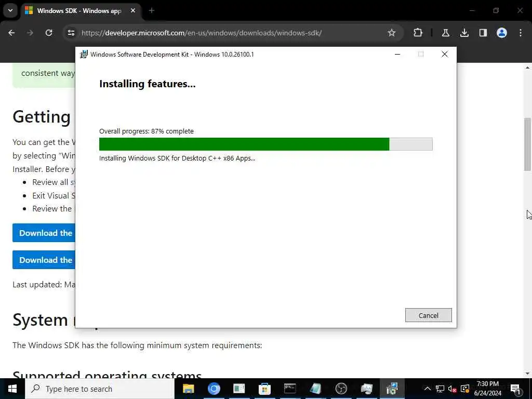
Task: Open Microsoft Store from taskbar
Action: tap(264, 389)
